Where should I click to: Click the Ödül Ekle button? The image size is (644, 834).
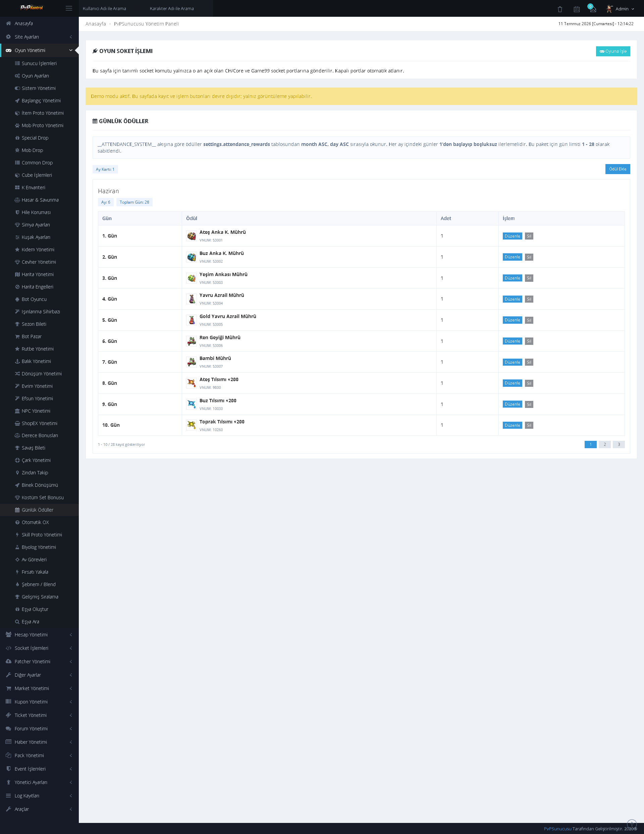(x=617, y=169)
